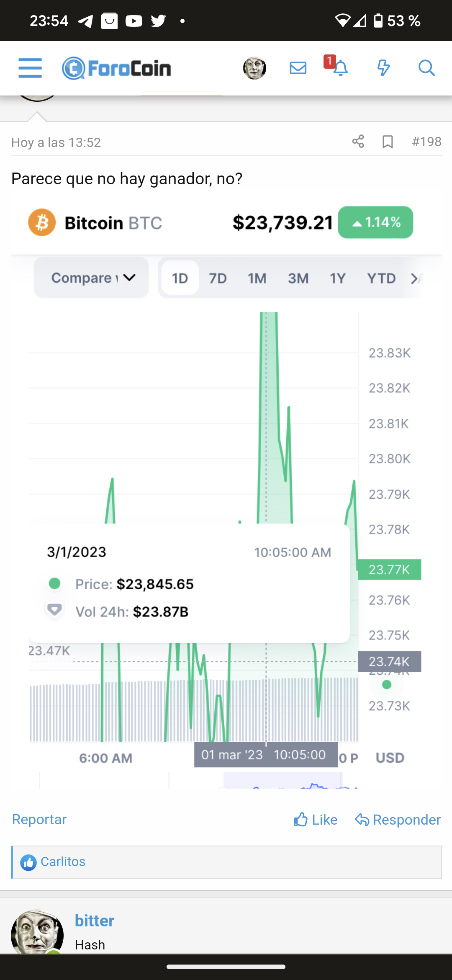Click the Reportar link
The image size is (452, 980).
point(39,819)
